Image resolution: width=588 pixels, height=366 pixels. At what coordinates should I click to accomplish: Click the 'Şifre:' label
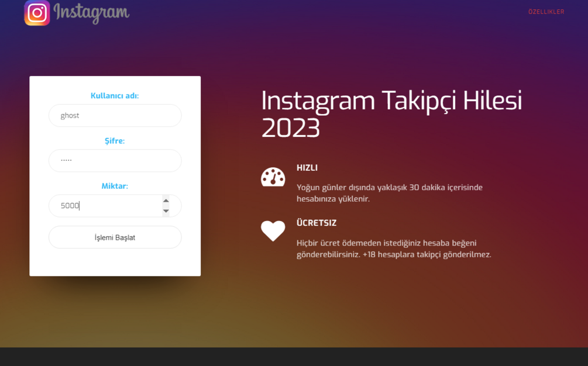point(115,141)
